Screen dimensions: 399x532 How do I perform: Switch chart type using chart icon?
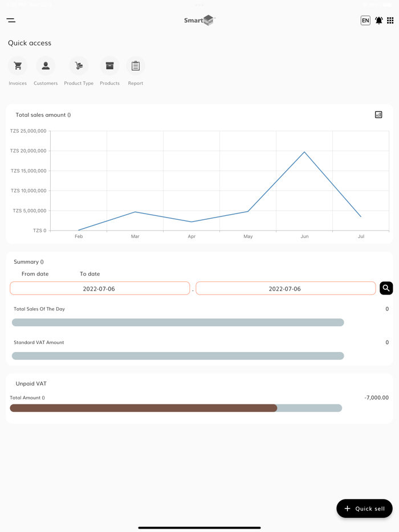click(378, 114)
